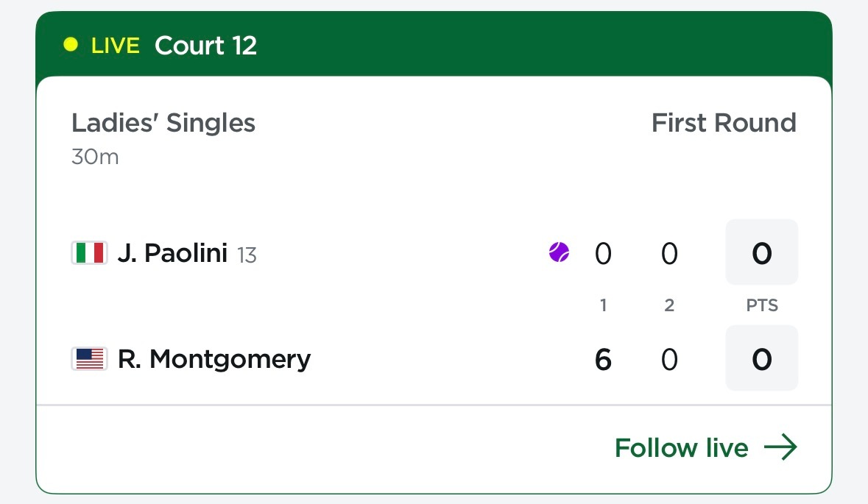Click Paolini's first set score

(603, 253)
